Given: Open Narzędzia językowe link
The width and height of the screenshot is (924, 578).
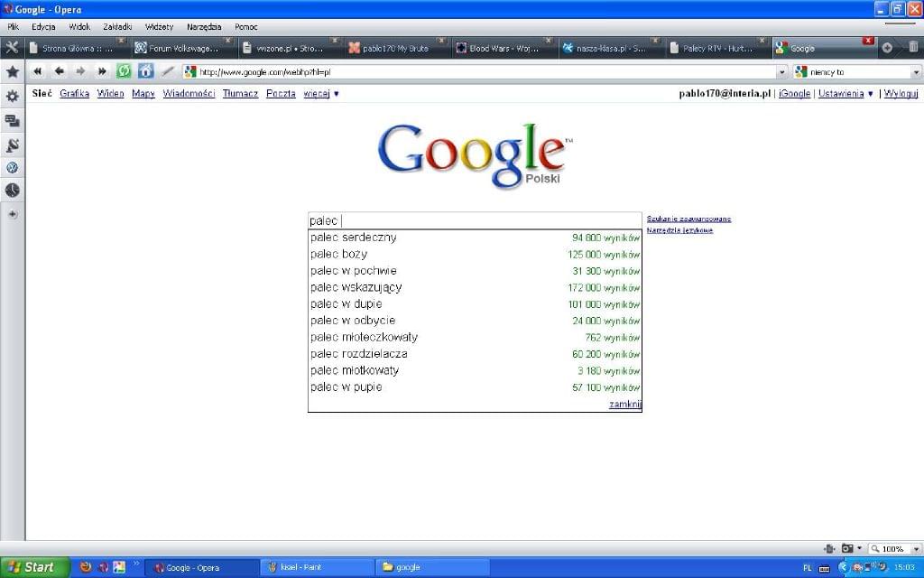Looking at the screenshot, I should pos(679,230).
